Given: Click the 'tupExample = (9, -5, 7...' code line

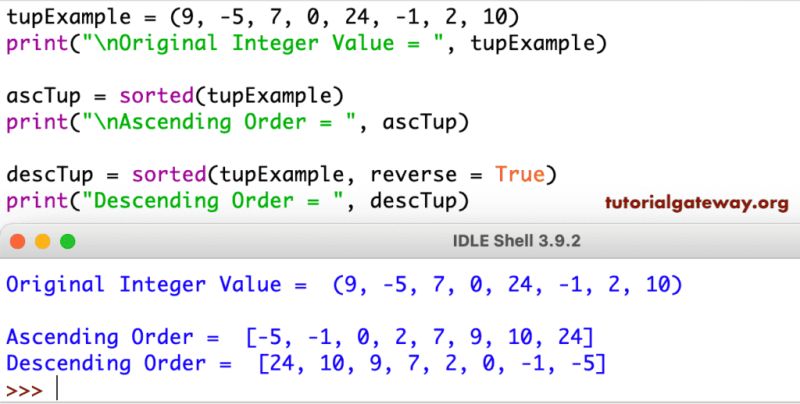Looking at the screenshot, I should 263,17.
